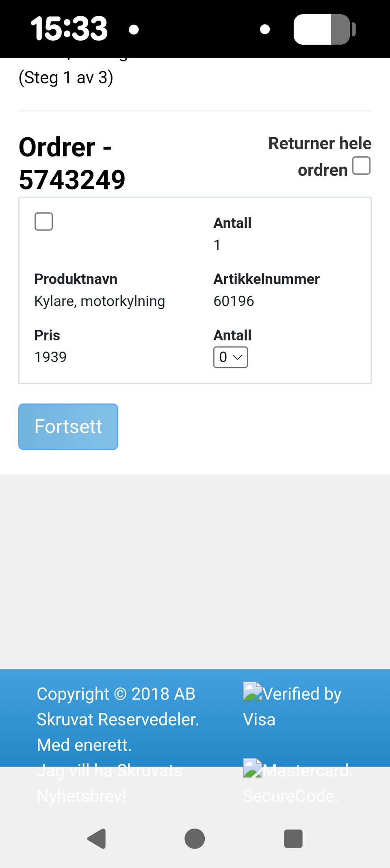Click the Fortsett button
This screenshot has height=868, width=390.
[x=68, y=426]
